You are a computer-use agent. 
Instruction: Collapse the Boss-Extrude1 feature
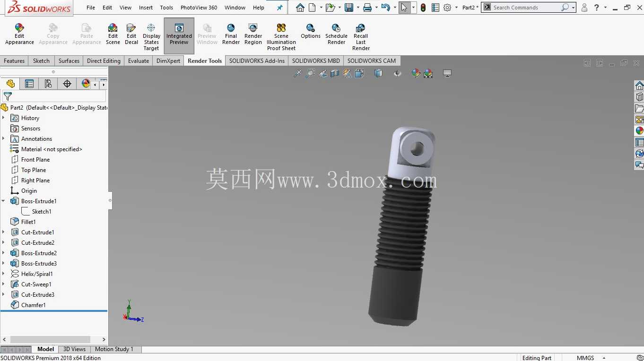point(3,201)
